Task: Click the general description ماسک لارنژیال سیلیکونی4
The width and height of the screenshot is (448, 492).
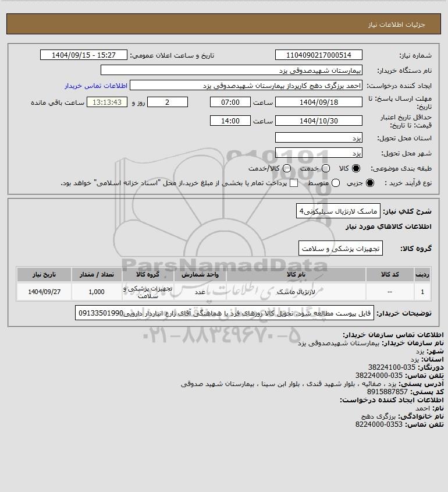Action: click(x=338, y=211)
